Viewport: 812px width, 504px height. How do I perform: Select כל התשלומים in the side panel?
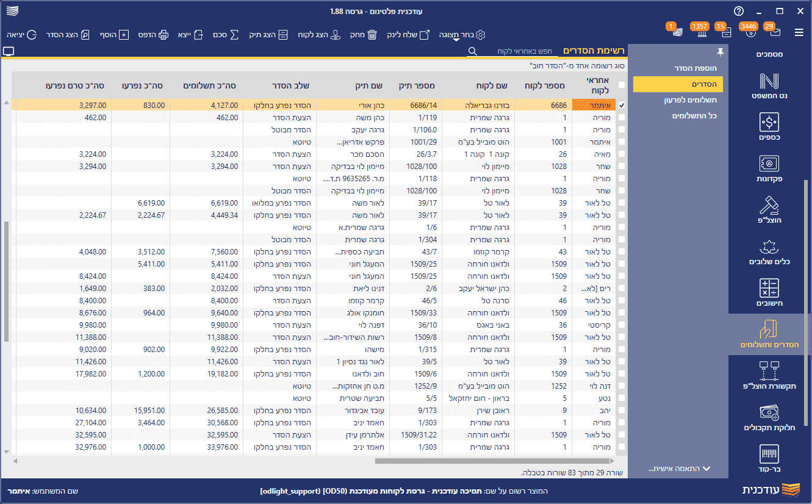pyautogui.click(x=695, y=116)
